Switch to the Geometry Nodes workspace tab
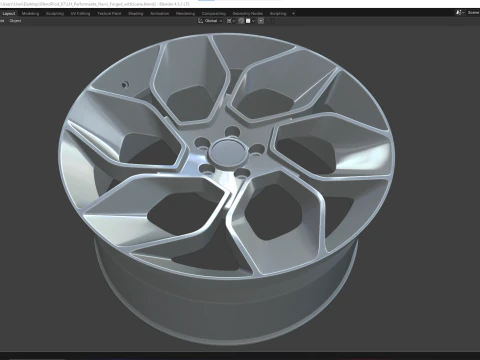The height and width of the screenshot is (360, 480). point(248,14)
